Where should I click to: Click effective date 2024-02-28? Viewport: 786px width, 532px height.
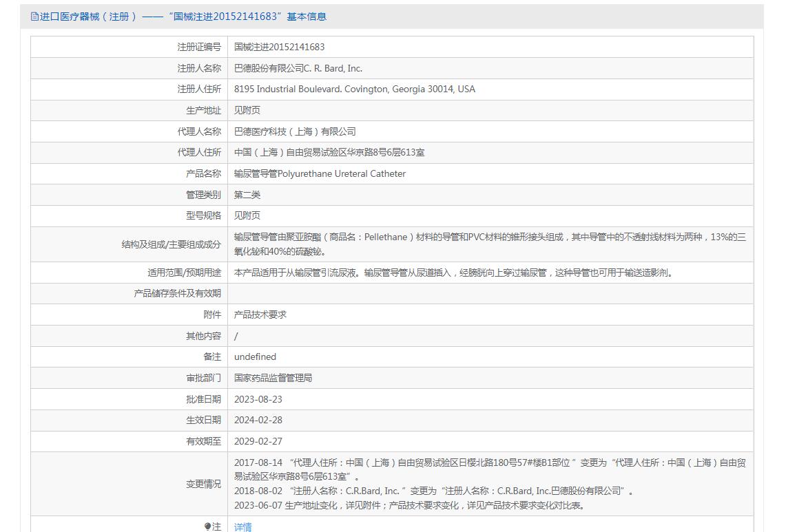click(x=258, y=420)
